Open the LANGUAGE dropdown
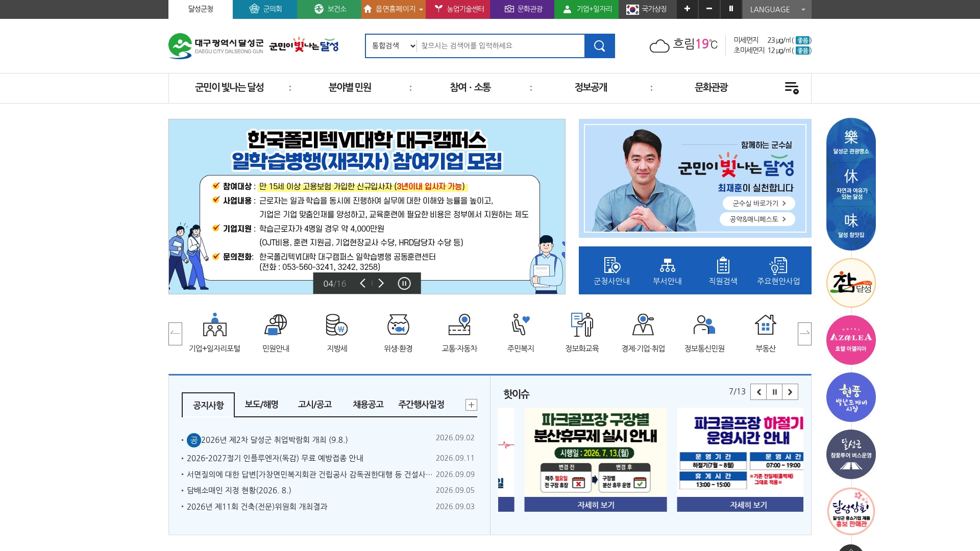Viewport: 980px width, 551px height. (x=777, y=9)
